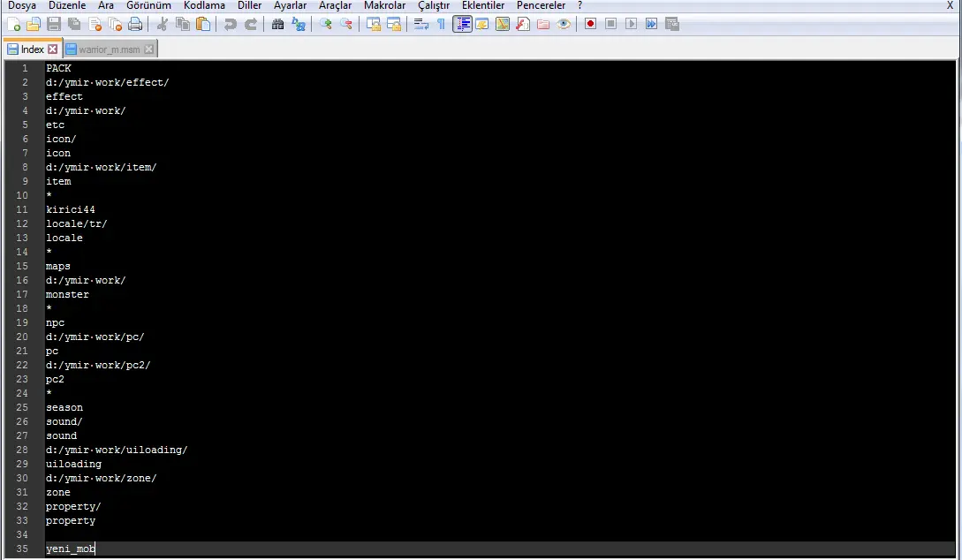This screenshot has height=560, width=962.
Task: Print the current document
Action: click(x=135, y=25)
